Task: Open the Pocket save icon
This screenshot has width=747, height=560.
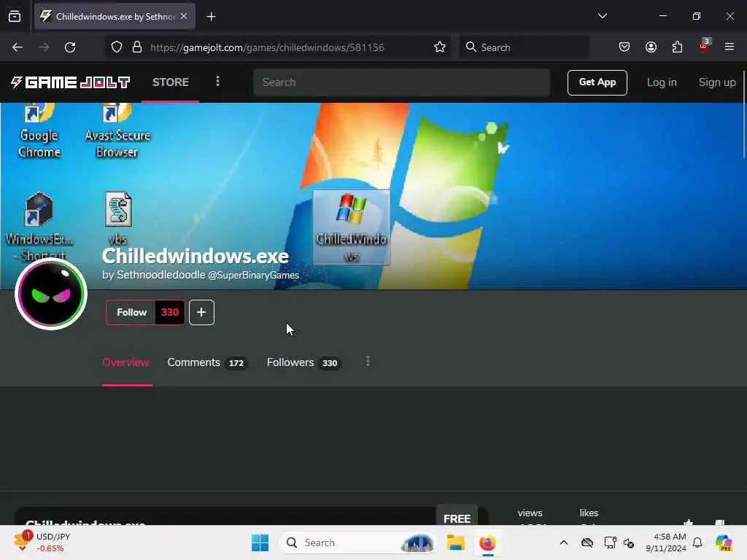Action: pos(624,47)
